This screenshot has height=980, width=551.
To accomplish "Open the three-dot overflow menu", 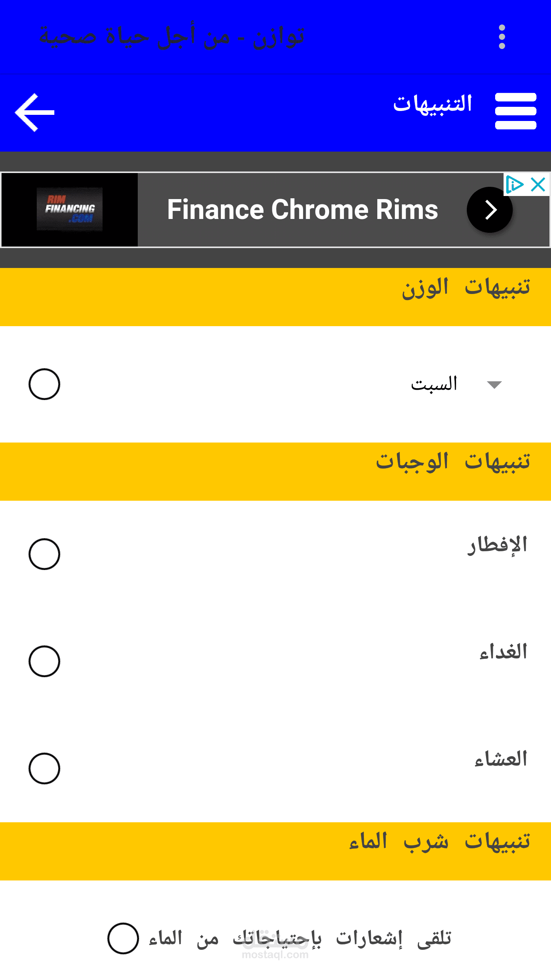I will (x=502, y=37).
